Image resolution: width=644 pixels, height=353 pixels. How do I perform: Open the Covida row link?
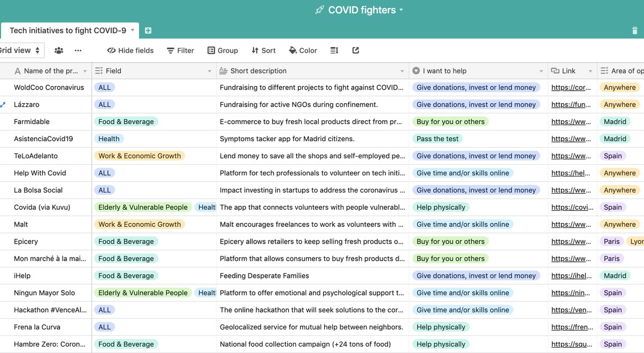click(571, 208)
